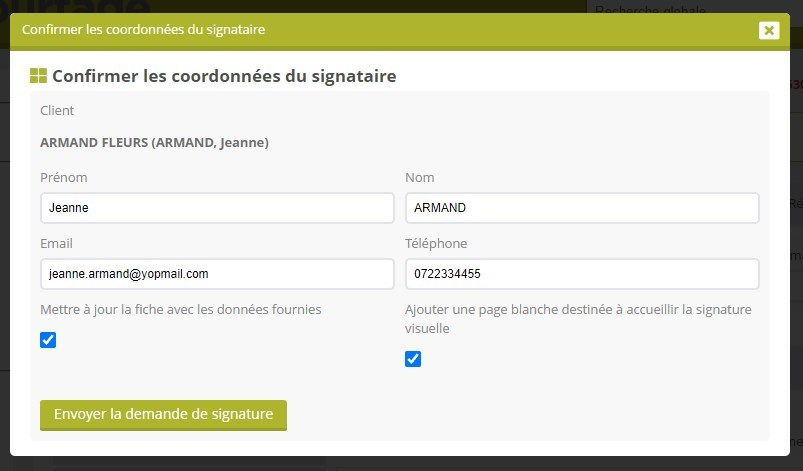The width and height of the screenshot is (803, 471).
Task: Click the Prénom label
Action: click(x=64, y=178)
